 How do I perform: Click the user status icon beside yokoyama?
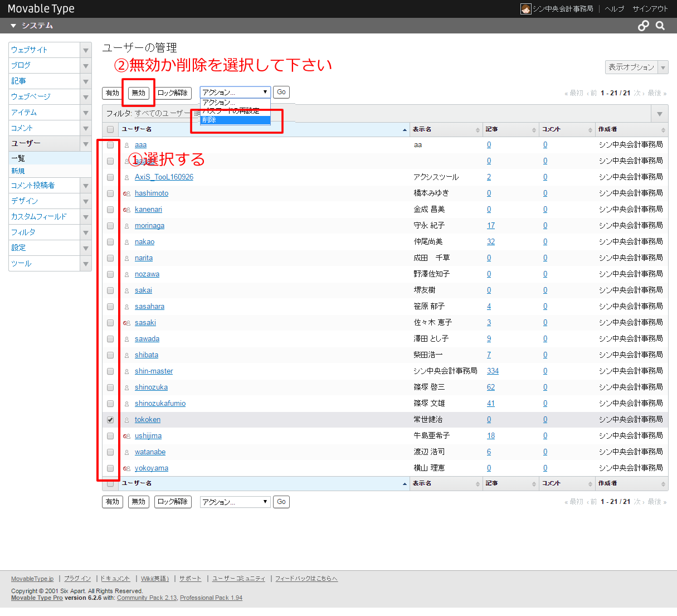coord(127,468)
